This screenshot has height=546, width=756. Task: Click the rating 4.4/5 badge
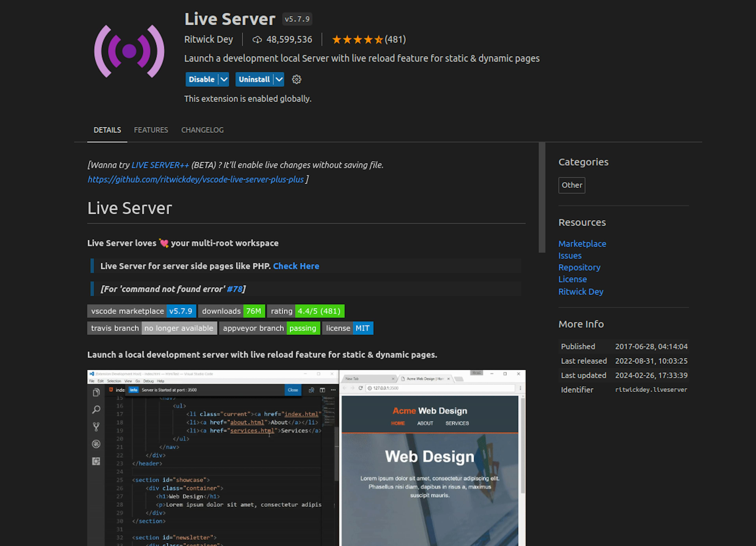click(306, 311)
